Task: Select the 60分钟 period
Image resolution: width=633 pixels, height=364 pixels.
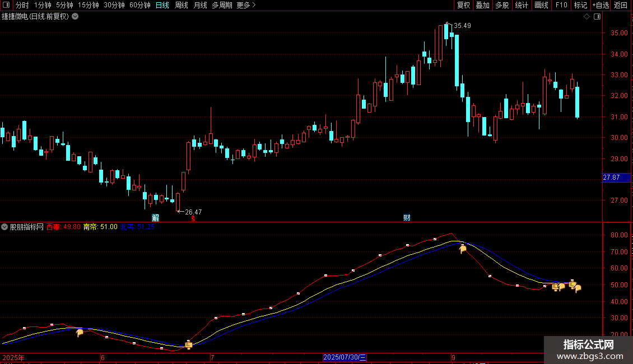Action: pos(139,5)
